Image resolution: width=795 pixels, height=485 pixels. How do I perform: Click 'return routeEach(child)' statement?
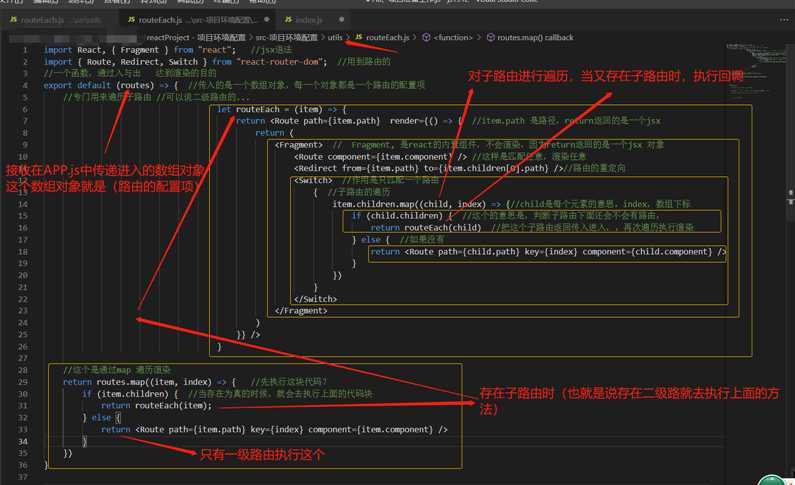tap(425, 228)
